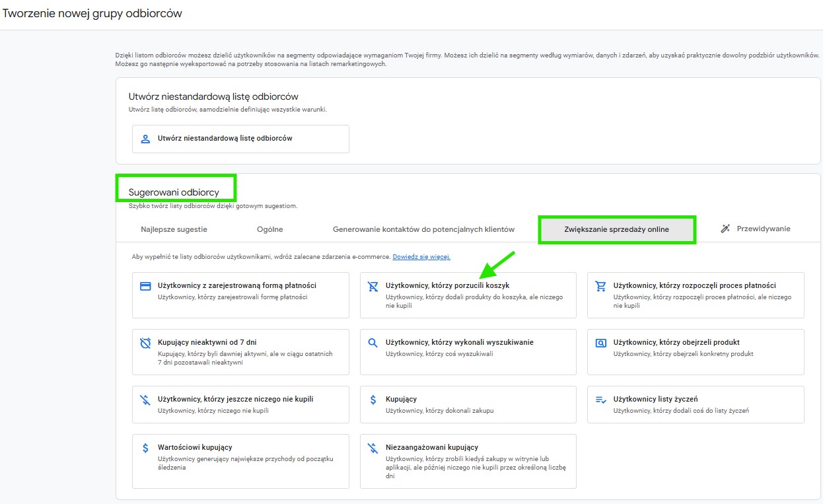Image resolution: width=823 pixels, height=504 pixels.
Task: Click Utwórz niestandardową listę odbiorców button
Action: [240, 139]
